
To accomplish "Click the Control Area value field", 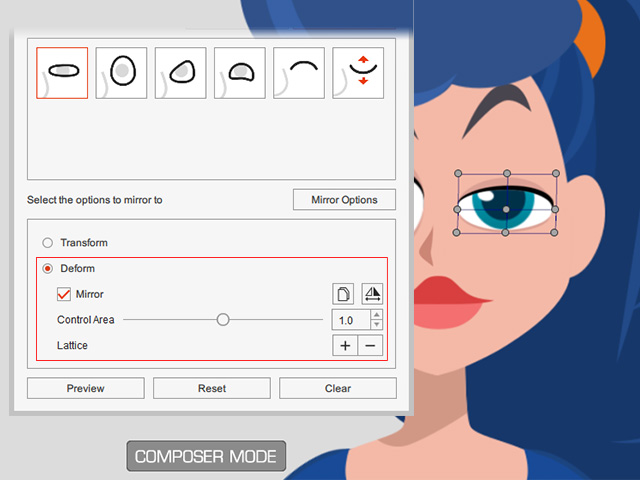I will (x=351, y=320).
